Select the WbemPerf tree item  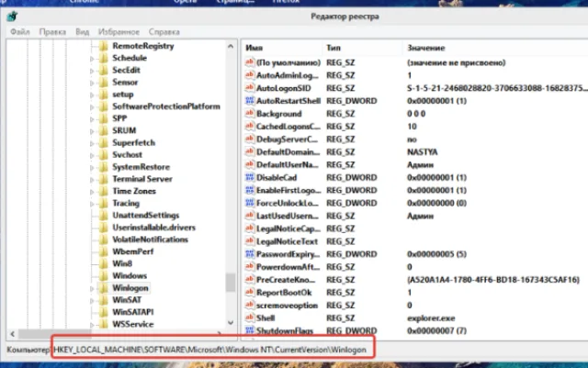coord(133,251)
